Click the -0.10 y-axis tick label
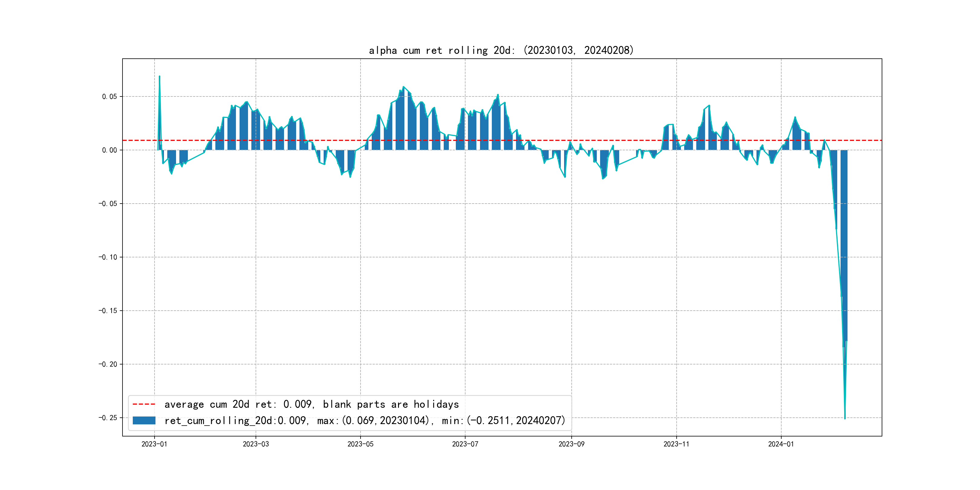The width and height of the screenshot is (980, 490). (108, 257)
